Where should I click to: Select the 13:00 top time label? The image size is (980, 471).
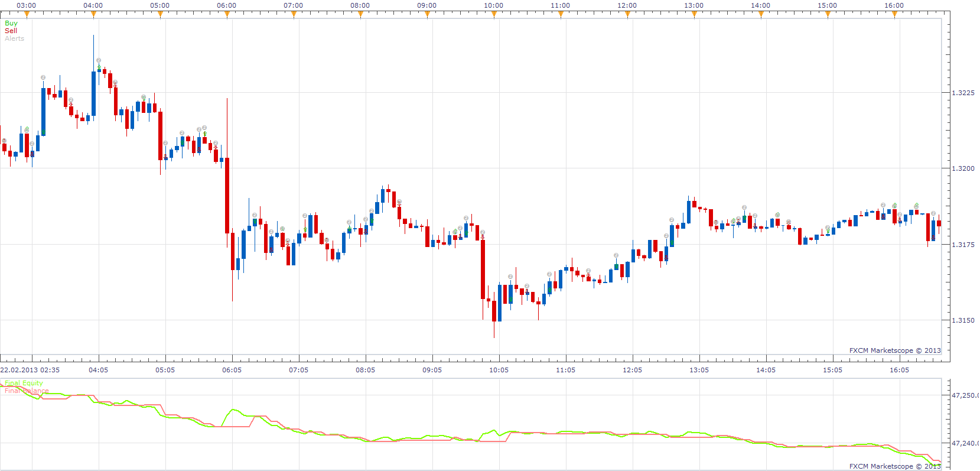tap(694, 5)
